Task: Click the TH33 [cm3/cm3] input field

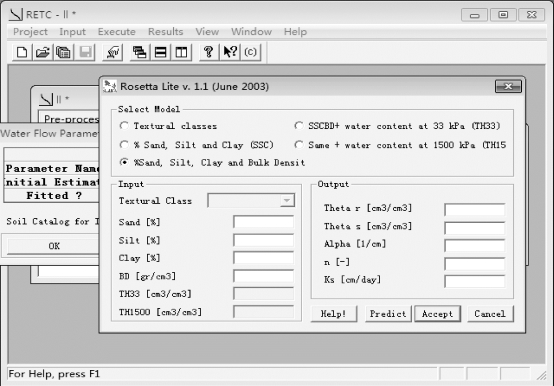Action: (x=263, y=294)
